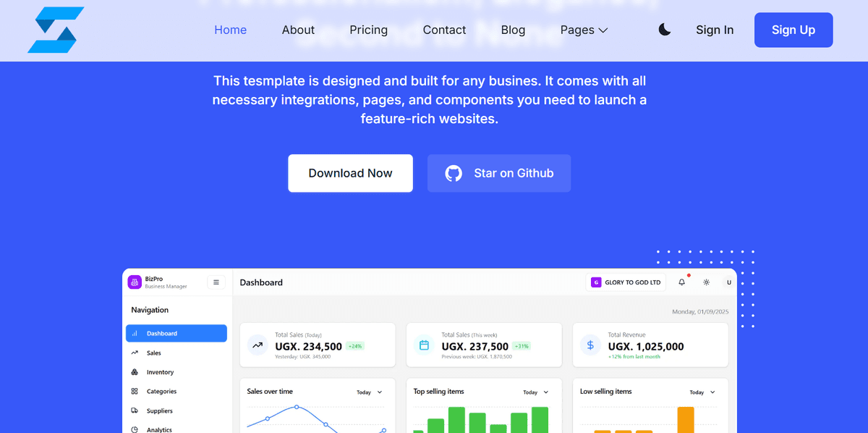Click the blue S logo icon
The height and width of the screenshot is (433, 868).
tap(56, 30)
